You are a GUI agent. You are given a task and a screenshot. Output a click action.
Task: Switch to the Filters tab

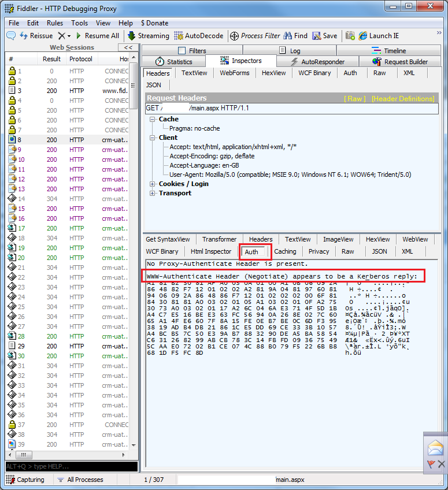click(192, 51)
